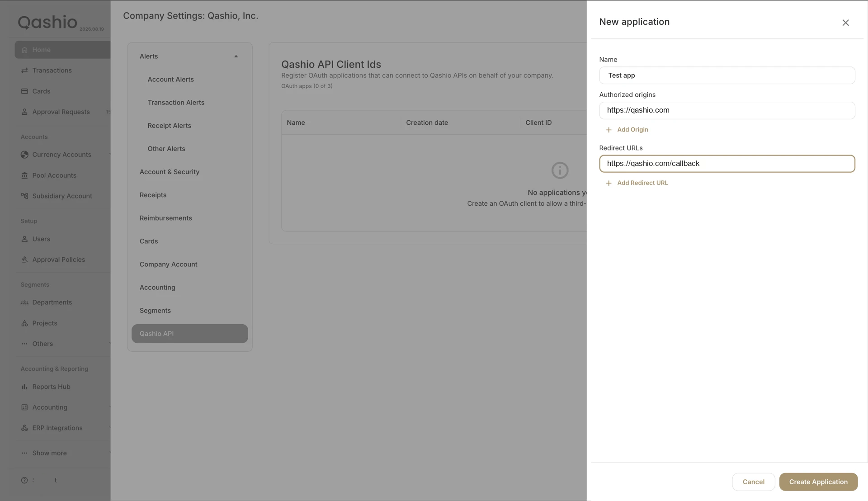Click the ERP Integrations icon

coord(24,428)
